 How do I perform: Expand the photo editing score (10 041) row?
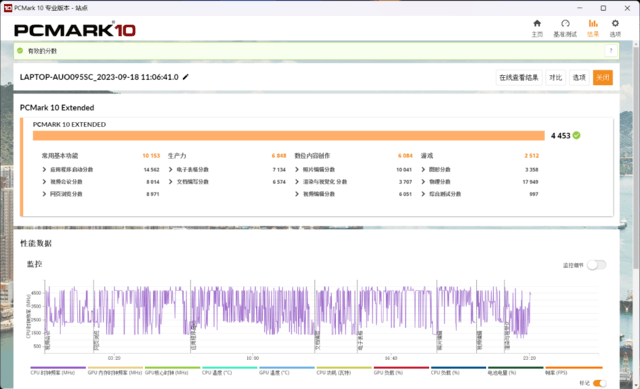pyautogui.click(x=297, y=169)
